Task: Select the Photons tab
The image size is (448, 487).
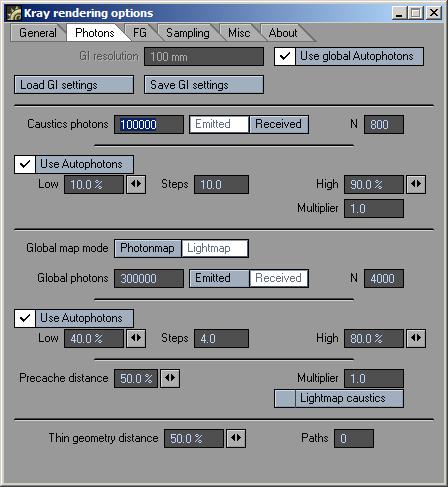Action: (95, 33)
